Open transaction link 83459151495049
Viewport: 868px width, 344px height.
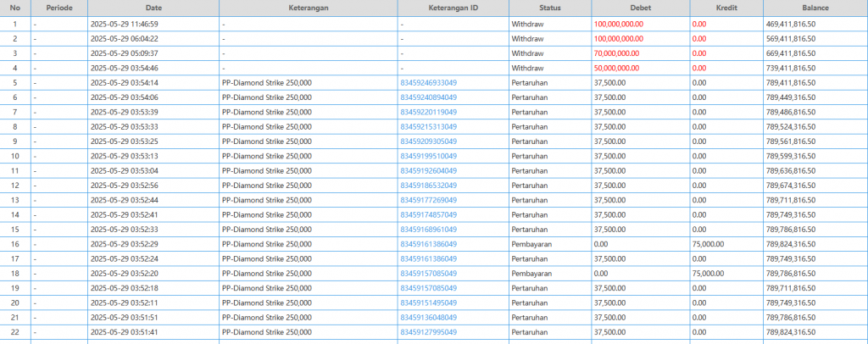click(428, 303)
